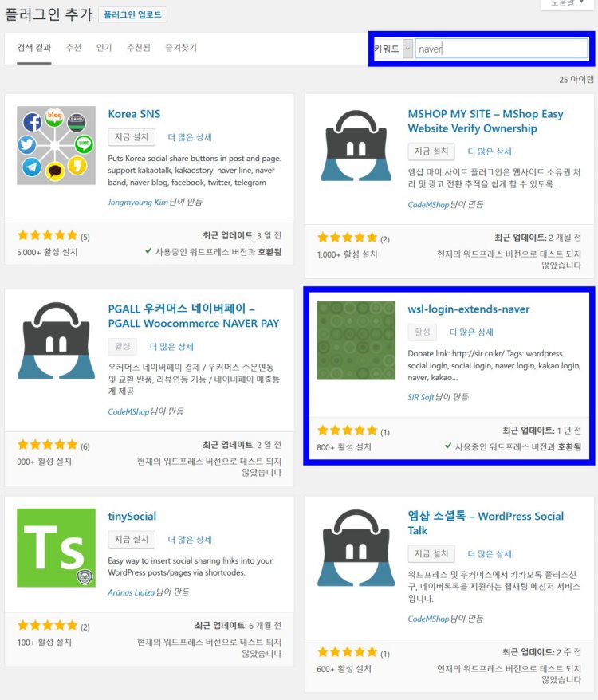Install 엠샵 소셜톡 with 지금 설치
598x700 pixels.
[x=431, y=553]
